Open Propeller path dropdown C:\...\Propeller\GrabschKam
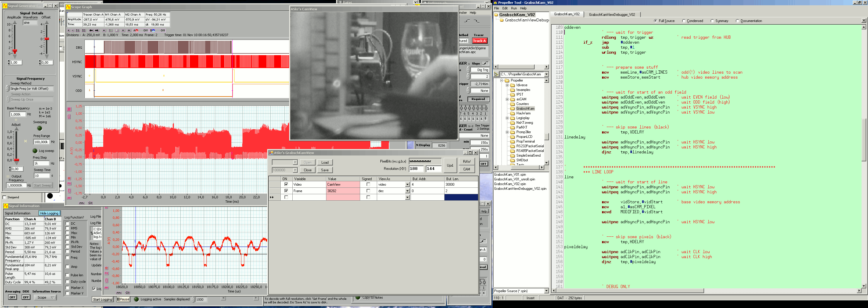 [546, 74]
